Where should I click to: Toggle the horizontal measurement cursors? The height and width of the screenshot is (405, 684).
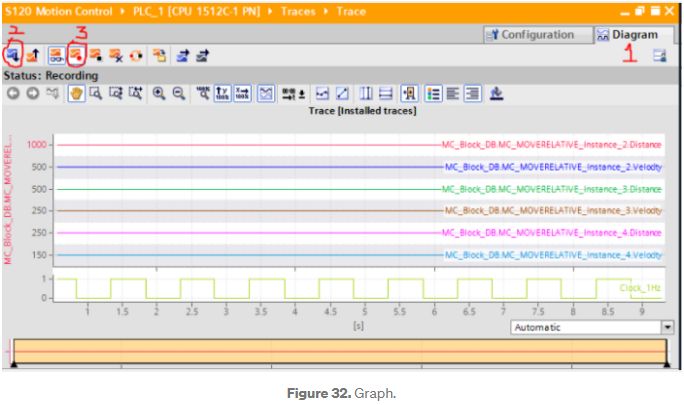pos(386,93)
